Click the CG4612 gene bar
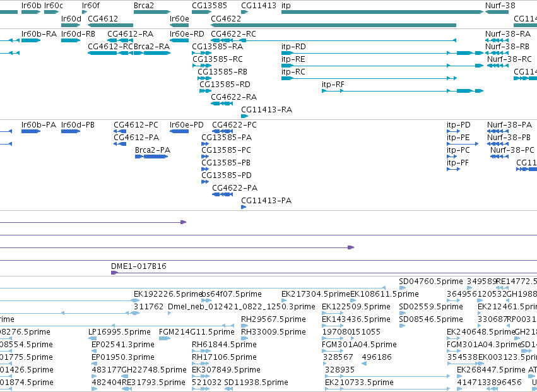The width and height of the screenshot is (537, 392). (110, 25)
